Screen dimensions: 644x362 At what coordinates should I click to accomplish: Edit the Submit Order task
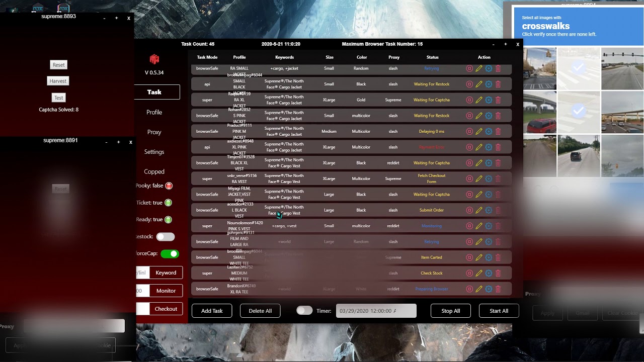coord(479,210)
